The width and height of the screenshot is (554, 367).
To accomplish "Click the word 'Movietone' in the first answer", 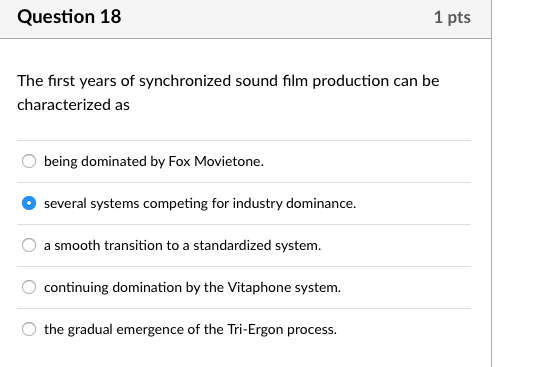I will (x=228, y=161).
